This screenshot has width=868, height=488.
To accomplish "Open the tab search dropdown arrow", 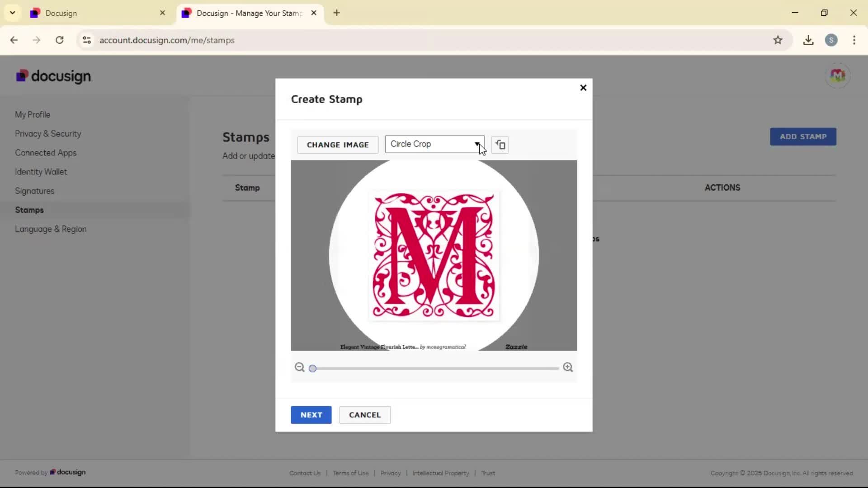I will click(13, 13).
